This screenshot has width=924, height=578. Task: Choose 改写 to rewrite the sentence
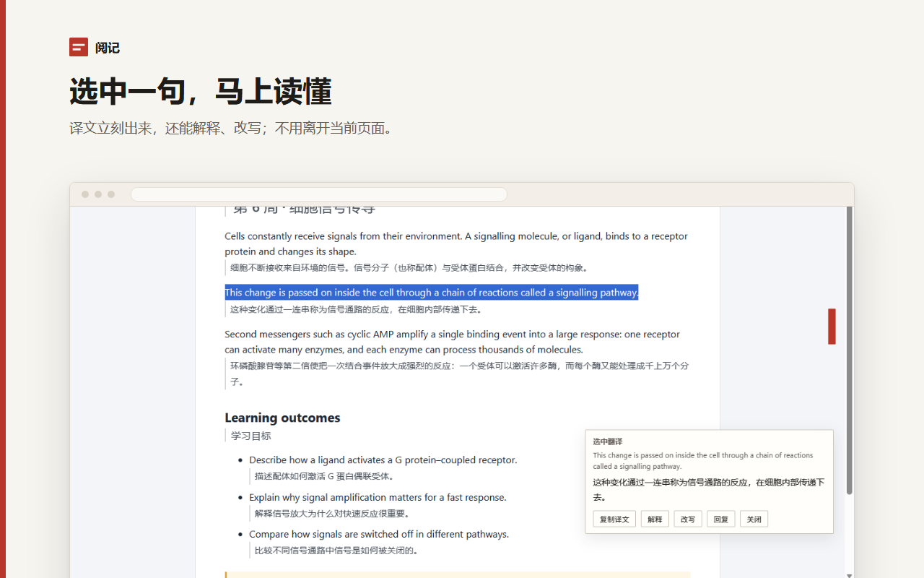click(688, 519)
